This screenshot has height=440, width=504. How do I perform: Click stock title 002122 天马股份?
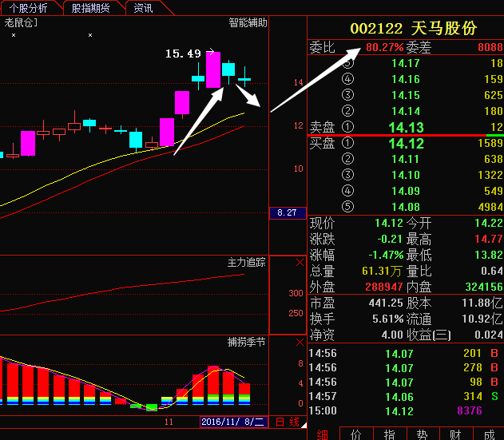point(413,28)
